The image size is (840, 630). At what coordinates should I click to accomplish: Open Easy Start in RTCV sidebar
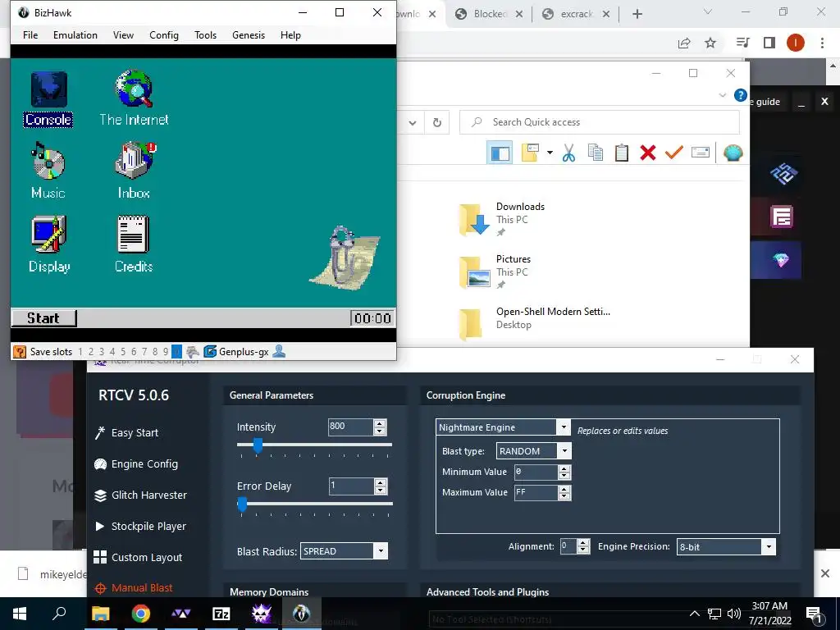click(126, 433)
